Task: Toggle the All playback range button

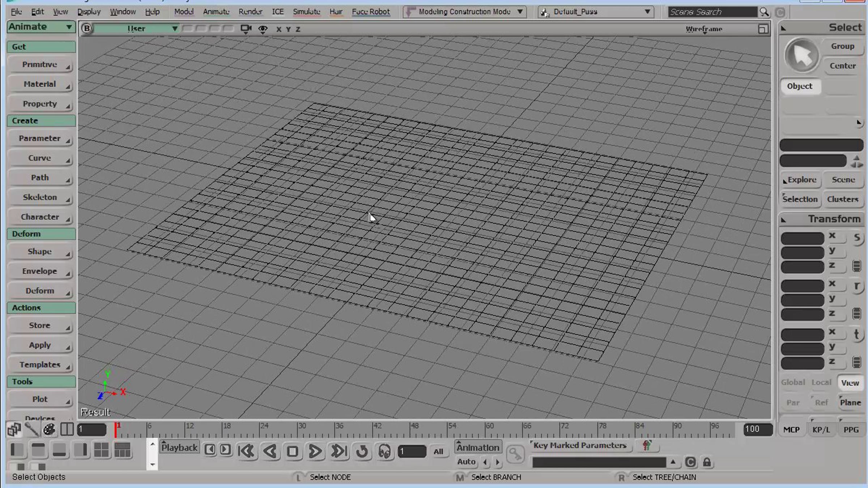Action: pyautogui.click(x=438, y=451)
